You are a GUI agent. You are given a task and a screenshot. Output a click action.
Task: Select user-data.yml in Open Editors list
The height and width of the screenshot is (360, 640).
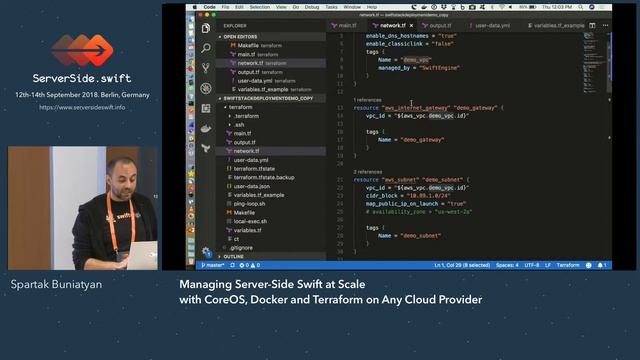pyautogui.click(x=271, y=81)
